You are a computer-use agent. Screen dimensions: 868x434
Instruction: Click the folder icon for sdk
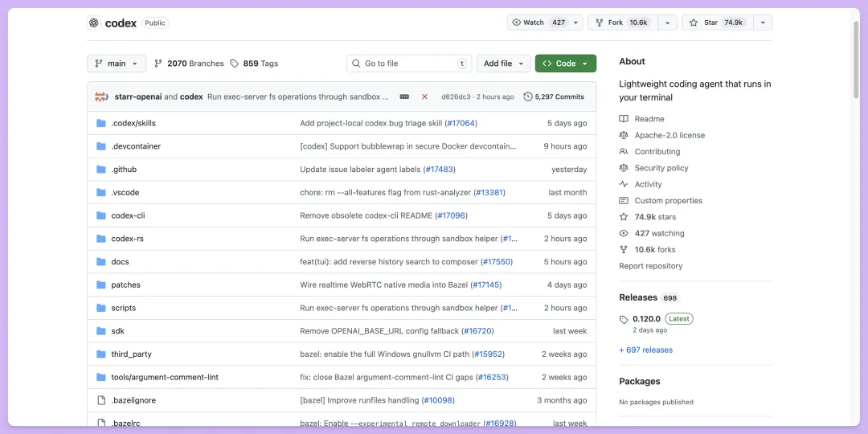100,331
